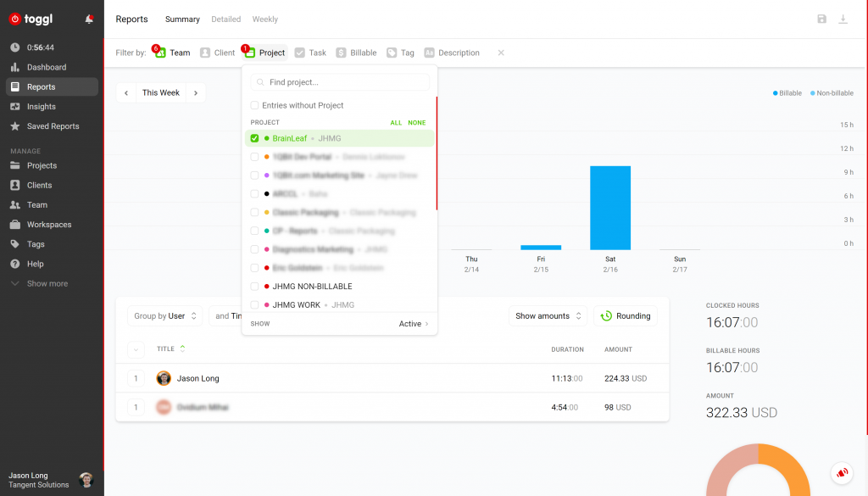Image resolution: width=868 pixels, height=496 pixels.
Task: Click the BrainLeaf green color dot
Action: point(267,138)
